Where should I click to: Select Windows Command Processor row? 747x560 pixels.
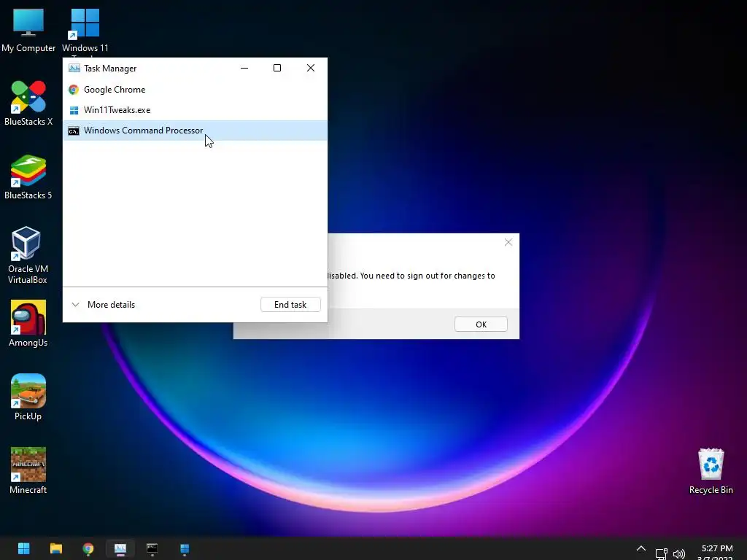[195, 131]
